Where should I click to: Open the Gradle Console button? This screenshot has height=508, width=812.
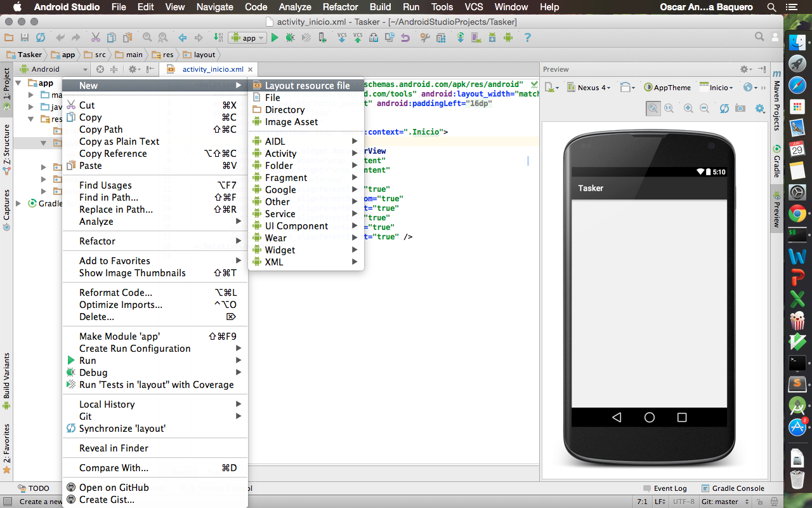[x=733, y=488]
